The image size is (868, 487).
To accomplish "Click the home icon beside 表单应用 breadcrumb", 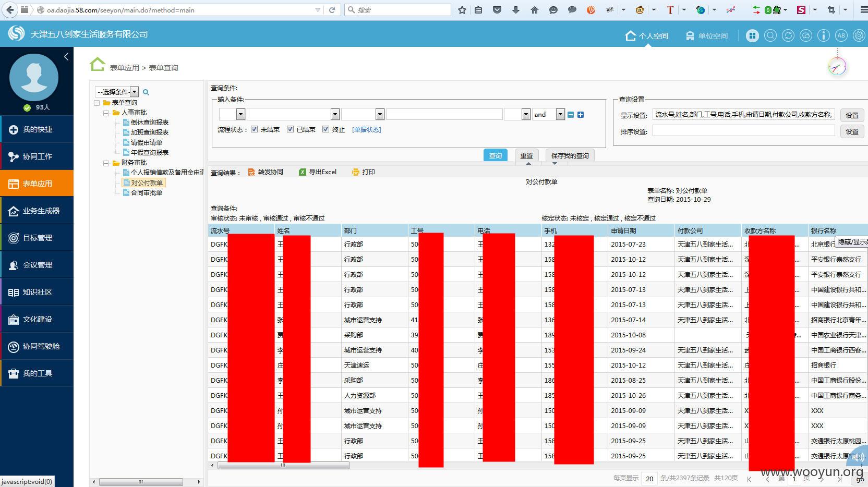I will point(97,65).
